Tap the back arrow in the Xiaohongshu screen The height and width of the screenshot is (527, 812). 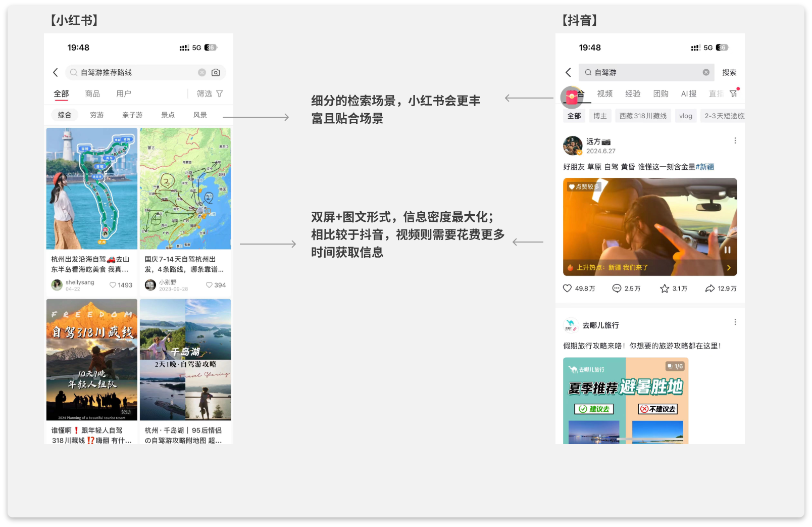click(x=56, y=72)
